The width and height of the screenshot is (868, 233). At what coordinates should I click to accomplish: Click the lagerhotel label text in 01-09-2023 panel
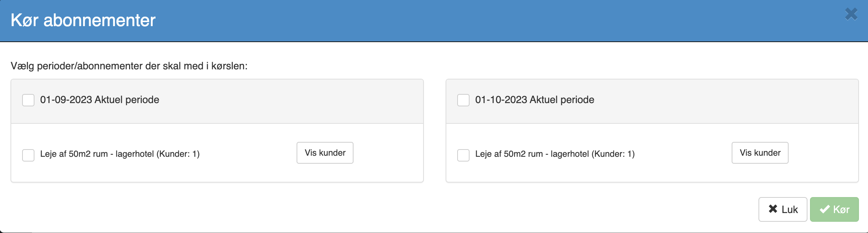120,154
